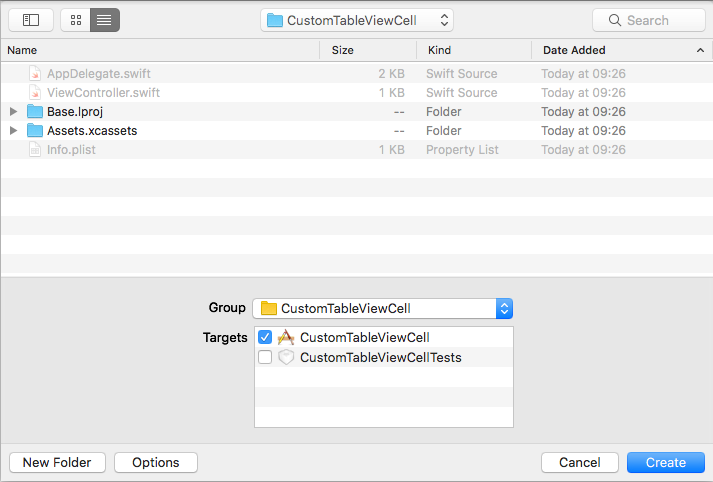Expand the Assets.xcassets disclosure triangle
This screenshot has height=482, width=713.
pos(13,131)
